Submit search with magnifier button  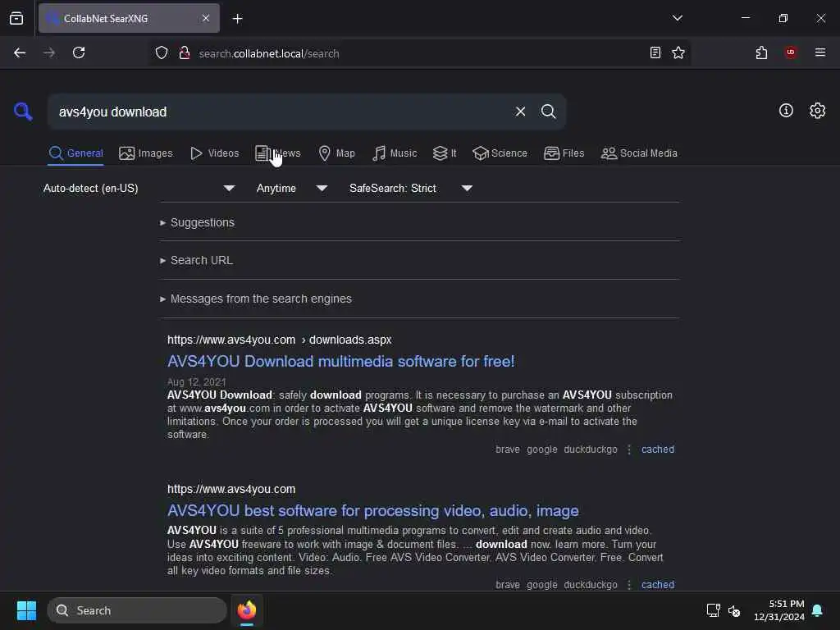pyautogui.click(x=548, y=112)
